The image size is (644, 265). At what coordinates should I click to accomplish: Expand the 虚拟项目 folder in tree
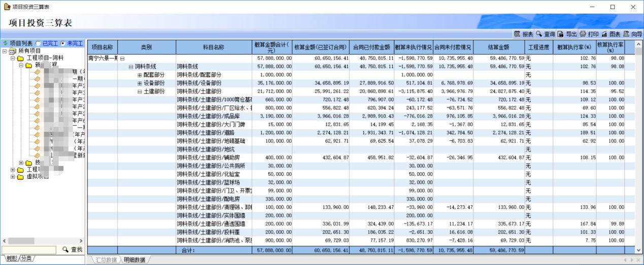13,177
